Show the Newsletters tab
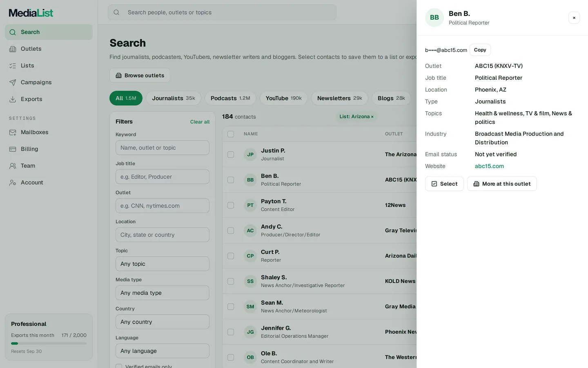 [340, 98]
